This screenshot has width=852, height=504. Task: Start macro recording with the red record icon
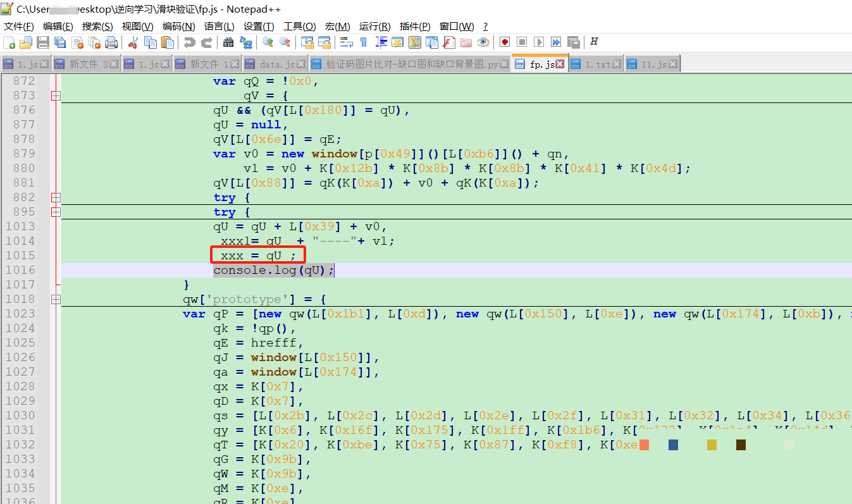(503, 42)
